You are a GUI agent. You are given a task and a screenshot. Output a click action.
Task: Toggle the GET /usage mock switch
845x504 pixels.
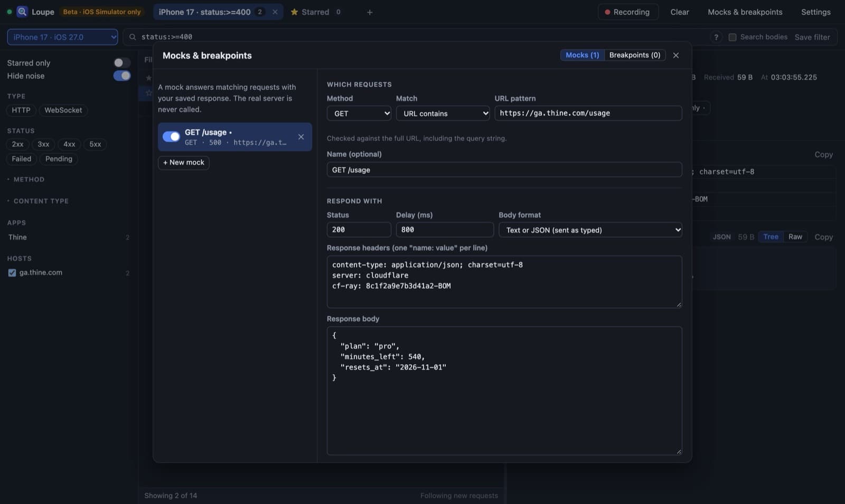tap(171, 137)
